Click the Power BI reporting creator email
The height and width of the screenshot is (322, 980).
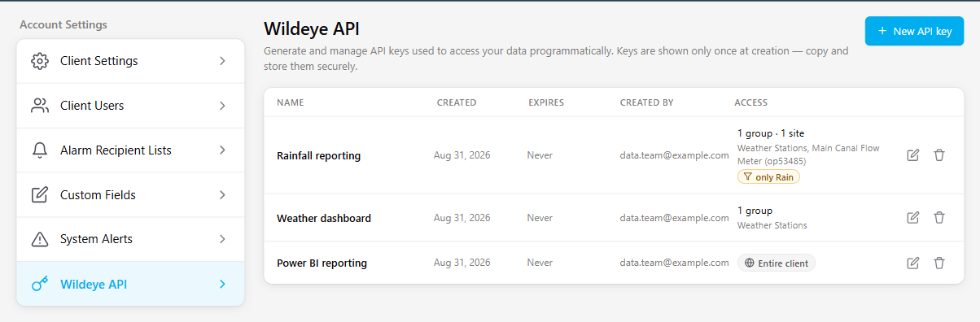coord(674,263)
